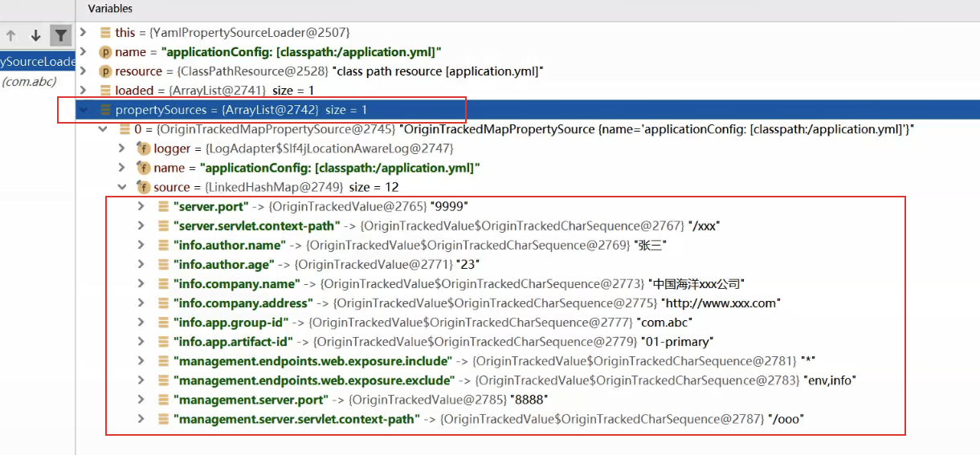Click the up arrow in frames toolbar
Screen dimensions: 980x455
point(11,35)
